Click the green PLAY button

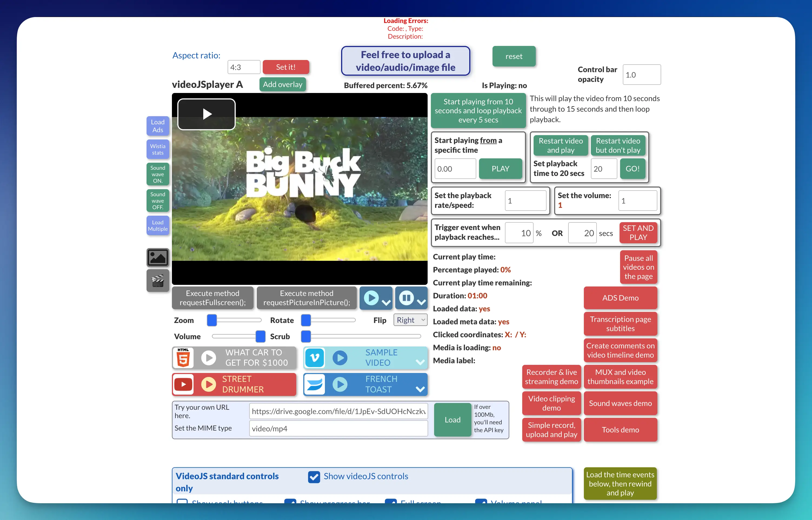pos(500,168)
